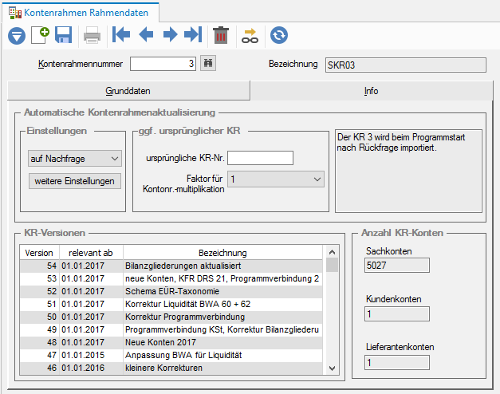This screenshot has height=394, width=500.
Task: Select the Kontenrahmen Rahmendaten window tab
Action: click(x=80, y=13)
